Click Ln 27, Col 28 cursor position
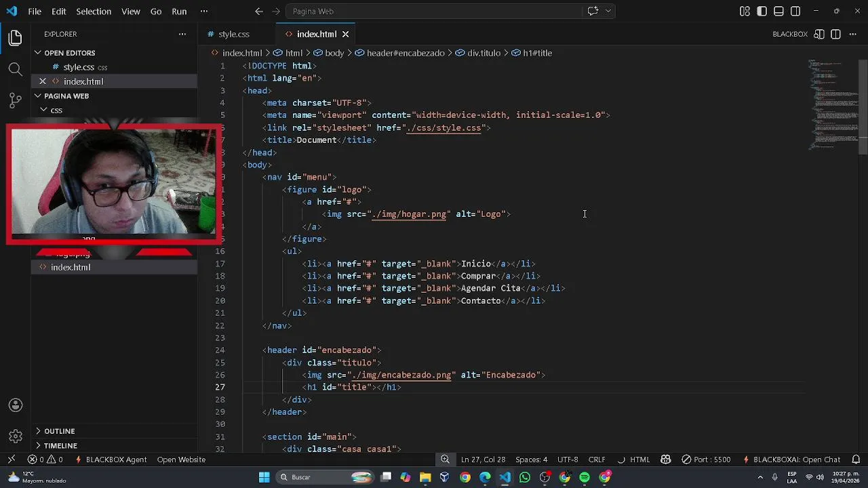This screenshot has width=868, height=488. [483, 460]
